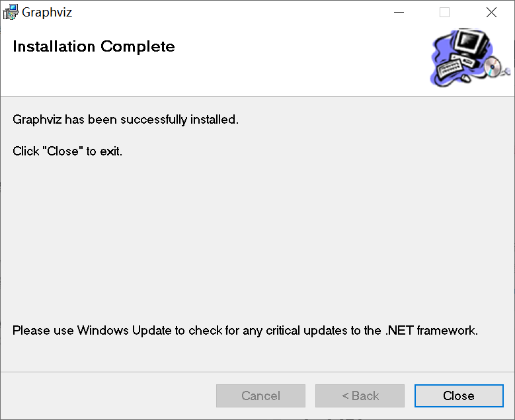The width and height of the screenshot is (515, 420).
Task: Click the word "Graphviz" in the success message
Action: (x=37, y=120)
